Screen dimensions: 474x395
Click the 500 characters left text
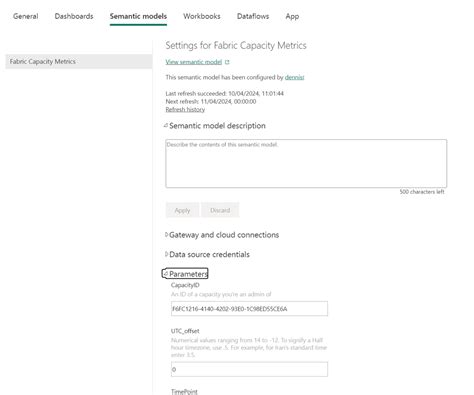click(x=422, y=192)
